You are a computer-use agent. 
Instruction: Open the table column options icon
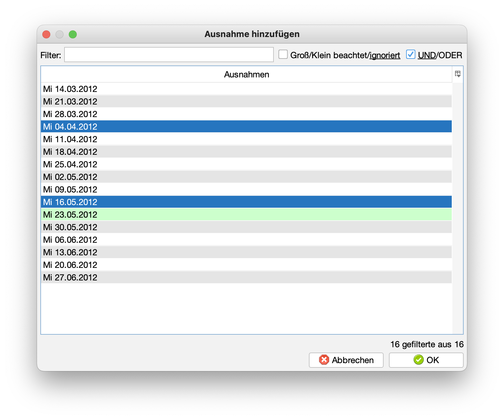click(x=458, y=74)
